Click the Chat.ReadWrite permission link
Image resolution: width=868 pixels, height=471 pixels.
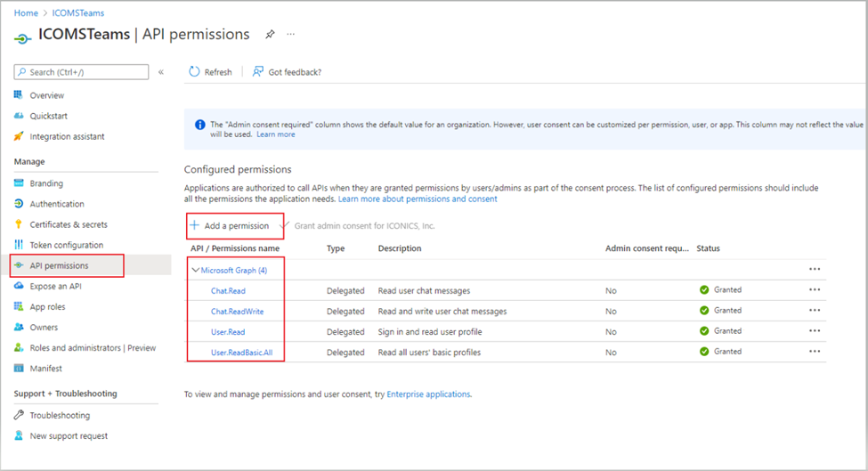click(x=237, y=312)
